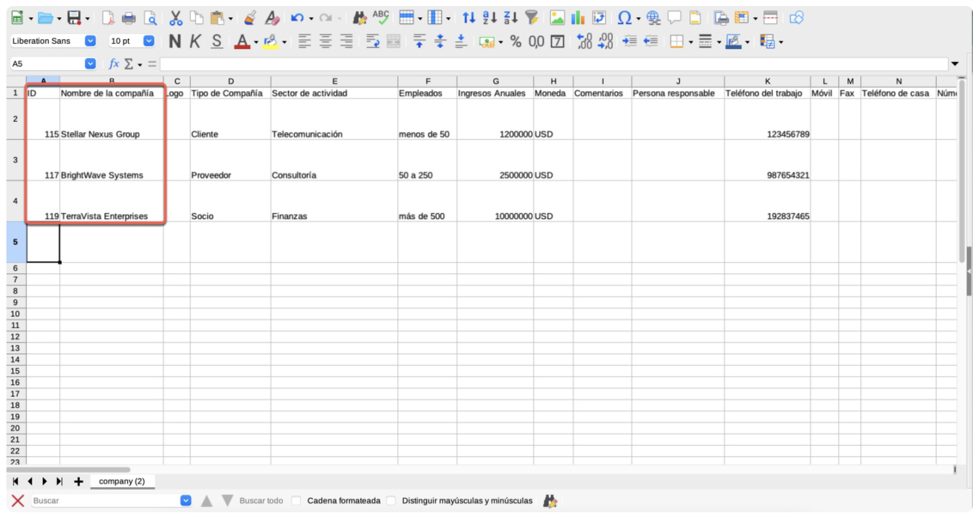Click the Save document icon
This screenshot has width=980, height=519.
point(74,17)
